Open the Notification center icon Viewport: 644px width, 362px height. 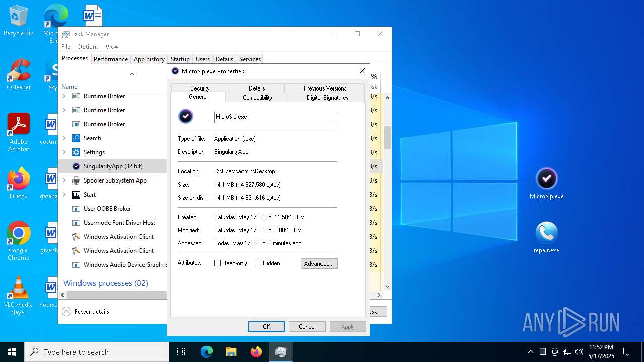(x=627, y=352)
